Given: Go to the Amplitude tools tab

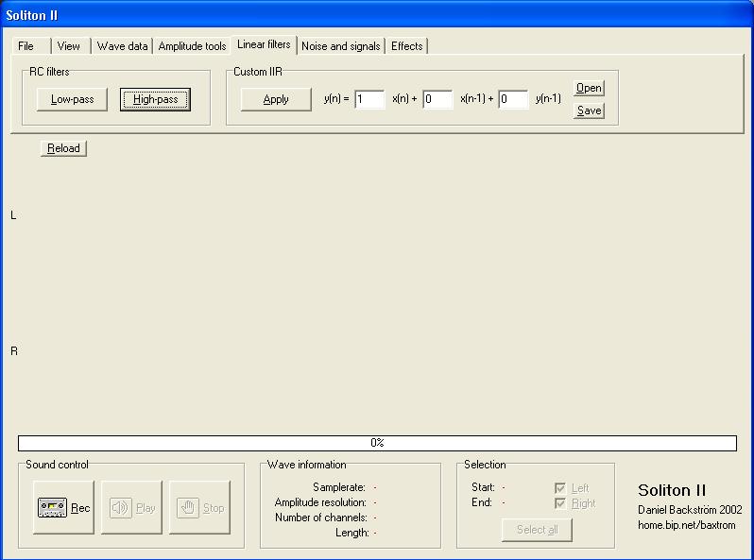Looking at the screenshot, I should [x=192, y=46].
